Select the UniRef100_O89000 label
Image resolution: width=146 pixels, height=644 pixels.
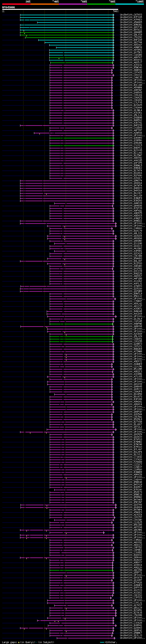tap(131, 557)
